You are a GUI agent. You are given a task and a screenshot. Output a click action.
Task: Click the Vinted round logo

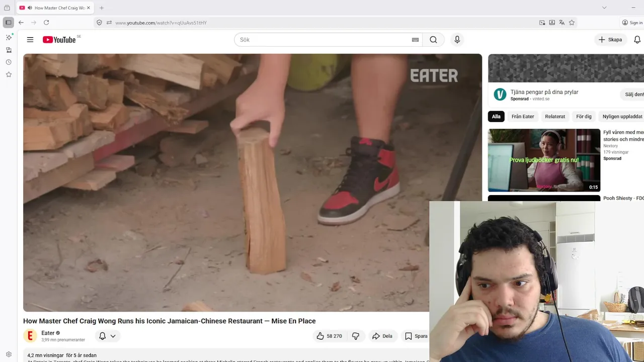point(500,95)
